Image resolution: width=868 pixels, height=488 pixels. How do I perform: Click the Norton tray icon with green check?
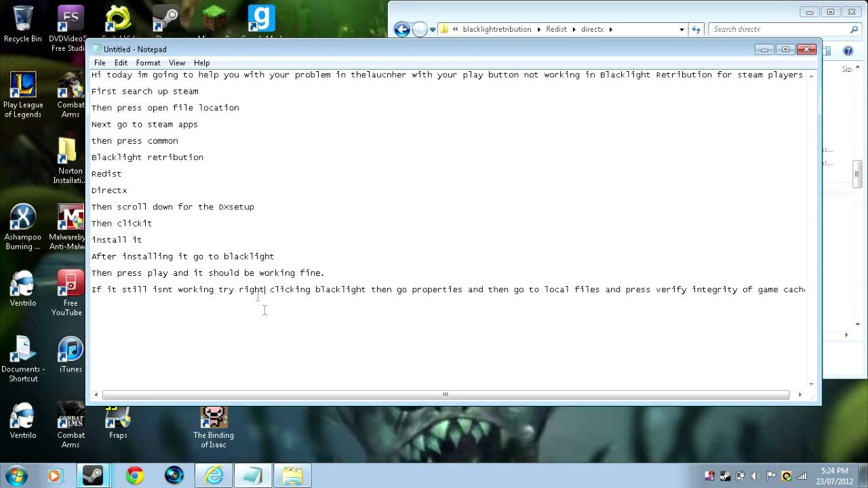pos(787,476)
